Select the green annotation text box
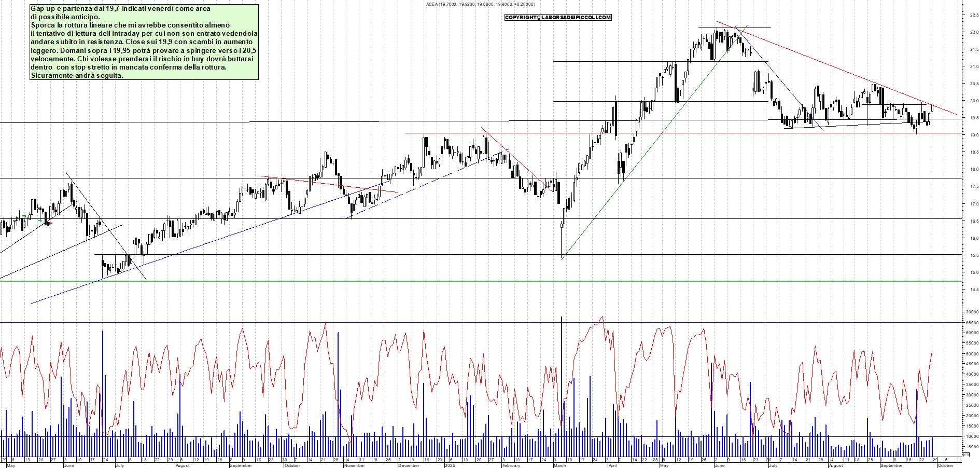980x468 pixels. (x=144, y=42)
